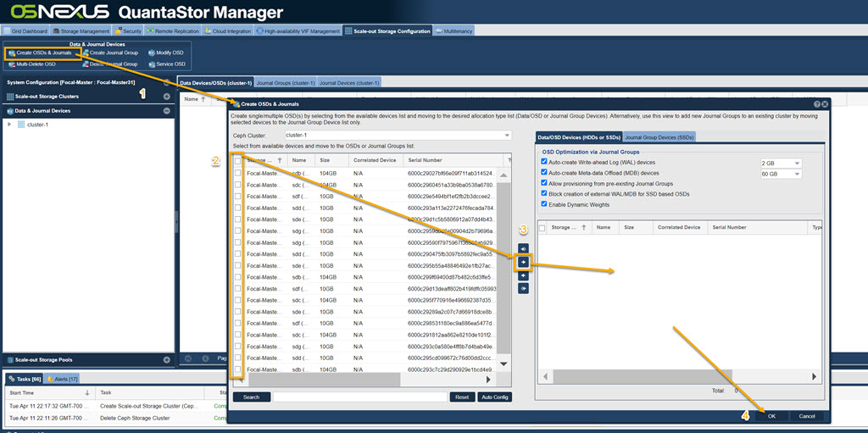Click the Multi-Delete OSD icon

[12, 64]
